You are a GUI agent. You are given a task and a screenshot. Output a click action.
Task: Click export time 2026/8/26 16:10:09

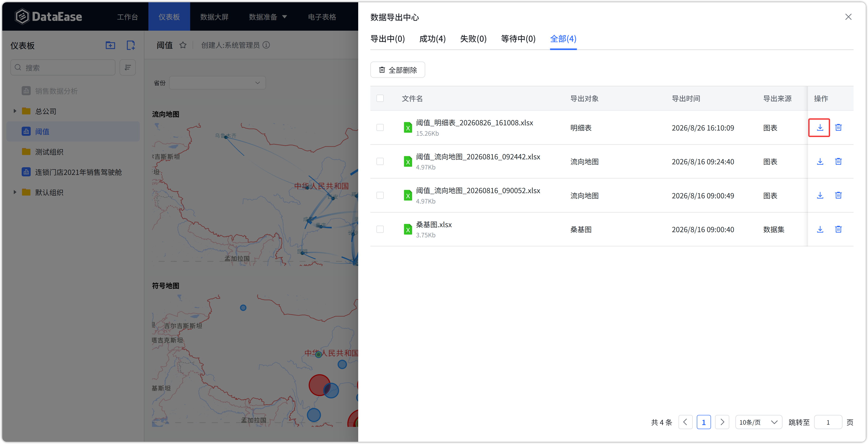[x=703, y=128]
